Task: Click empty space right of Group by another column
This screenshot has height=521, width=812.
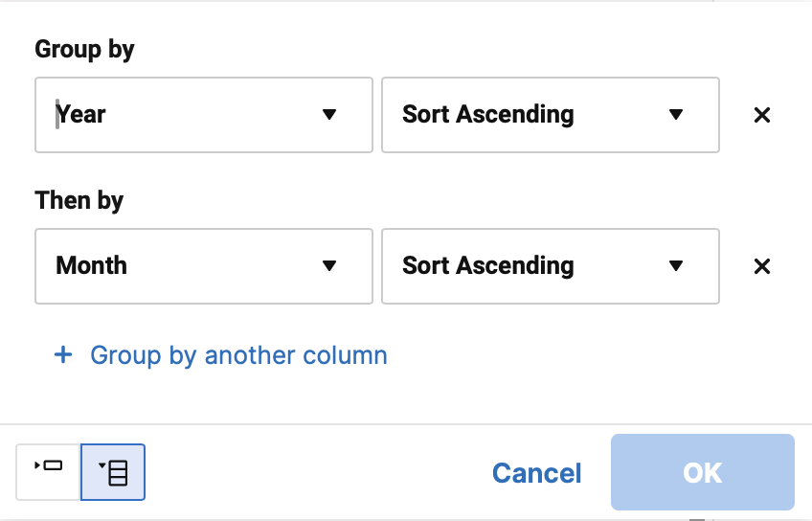Action: coord(570,355)
